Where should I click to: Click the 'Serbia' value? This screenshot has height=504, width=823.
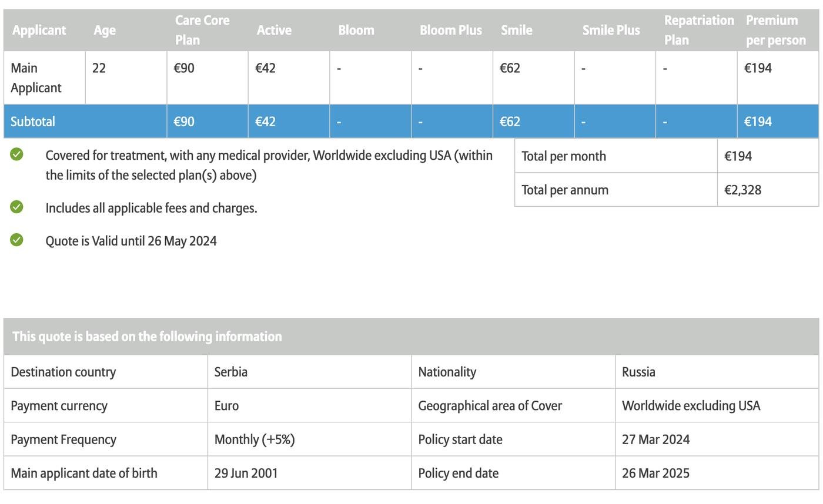pos(230,372)
